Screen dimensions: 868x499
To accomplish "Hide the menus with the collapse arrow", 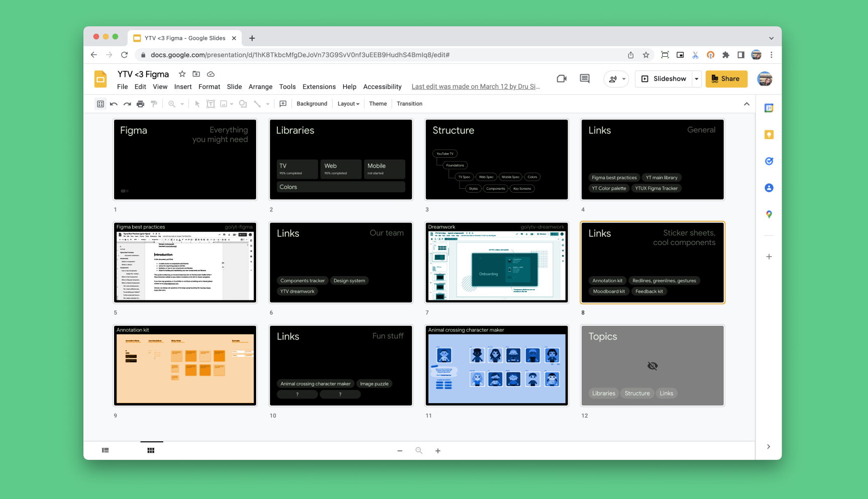I will [x=746, y=104].
